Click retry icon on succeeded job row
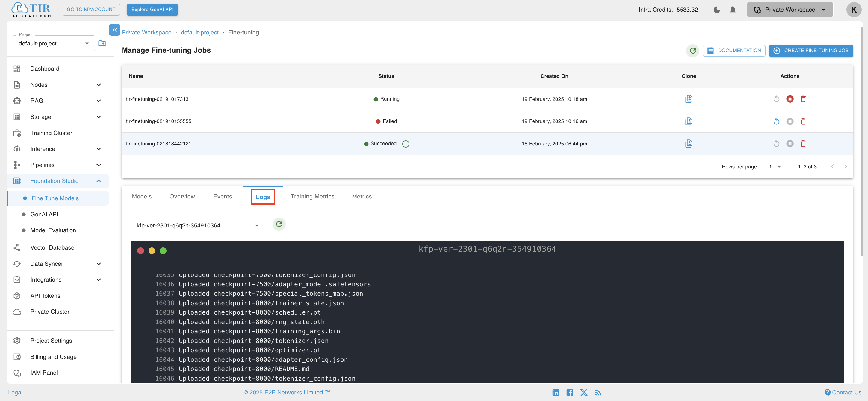Screen dimensions: 868x401 (x=776, y=143)
